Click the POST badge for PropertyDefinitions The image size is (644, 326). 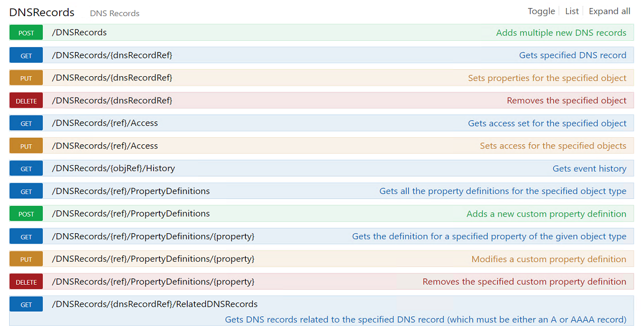(x=26, y=214)
